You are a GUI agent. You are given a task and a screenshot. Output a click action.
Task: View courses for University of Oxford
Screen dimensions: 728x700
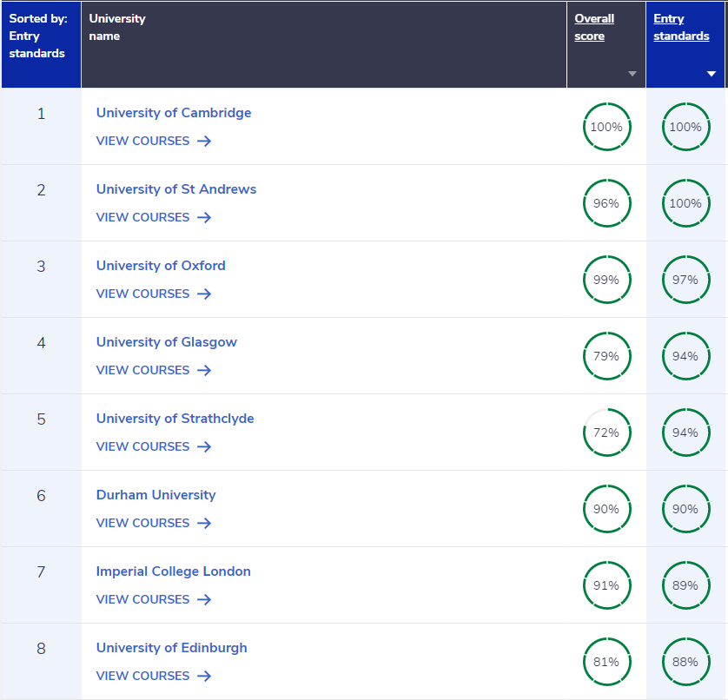click(154, 294)
